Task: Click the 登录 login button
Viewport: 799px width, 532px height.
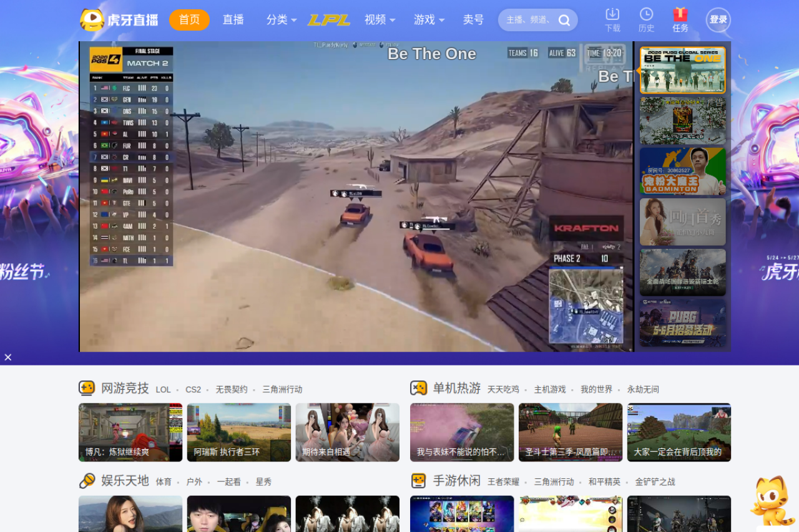Action: [x=718, y=20]
